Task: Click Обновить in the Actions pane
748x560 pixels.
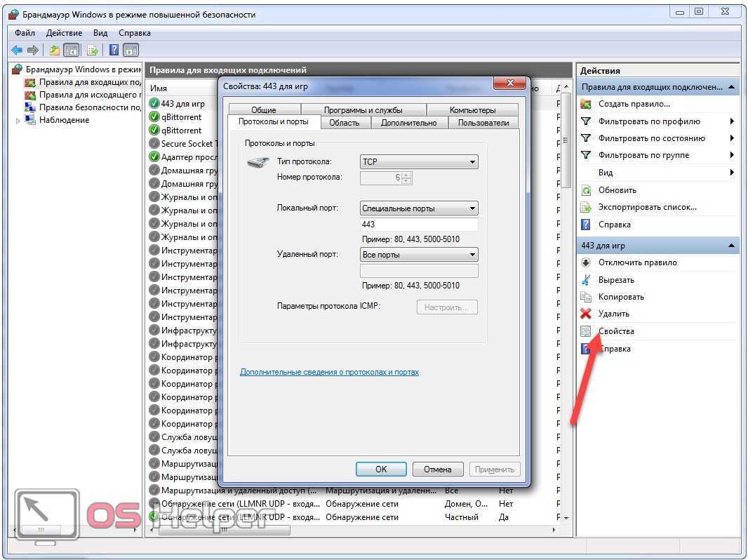Action: [617, 190]
